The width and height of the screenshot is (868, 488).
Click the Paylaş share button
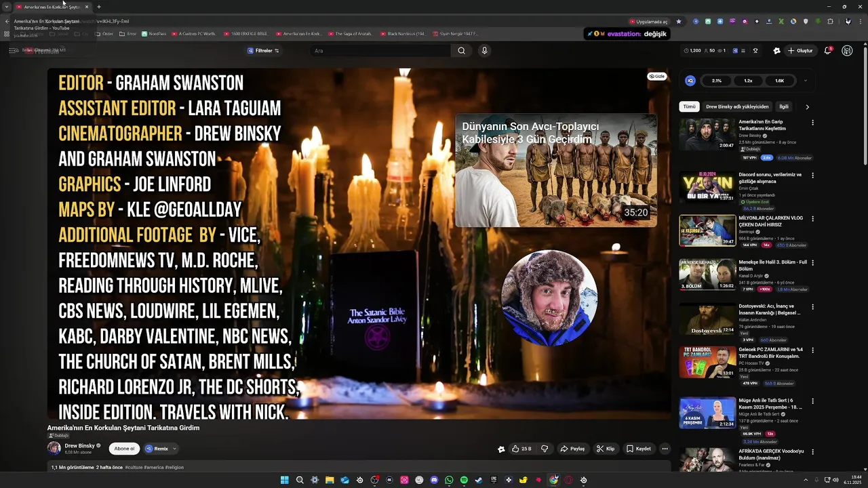[572, 449]
